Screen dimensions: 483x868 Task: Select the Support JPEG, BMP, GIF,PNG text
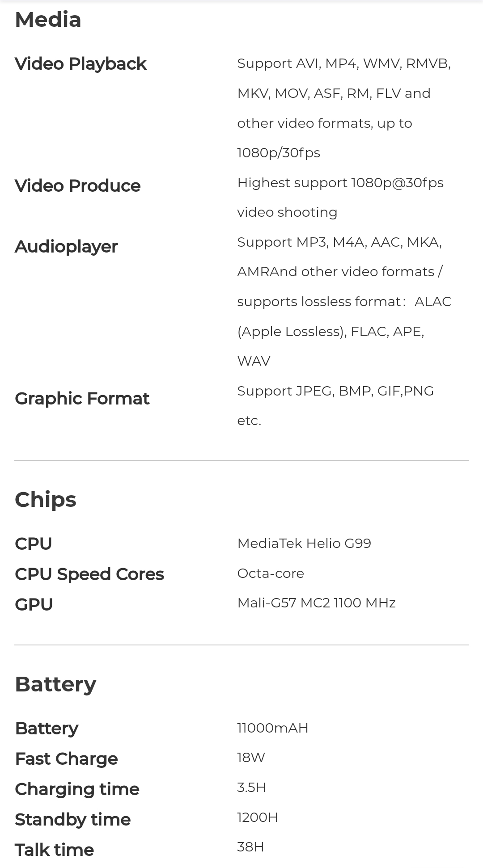tap(335, 391)
